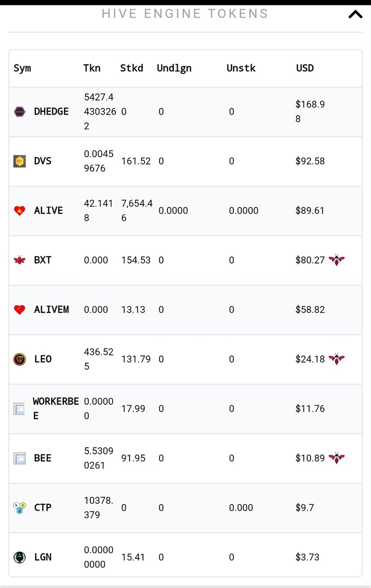
Task: Open the WORKERBEE token name
Action: pos(56,409)
